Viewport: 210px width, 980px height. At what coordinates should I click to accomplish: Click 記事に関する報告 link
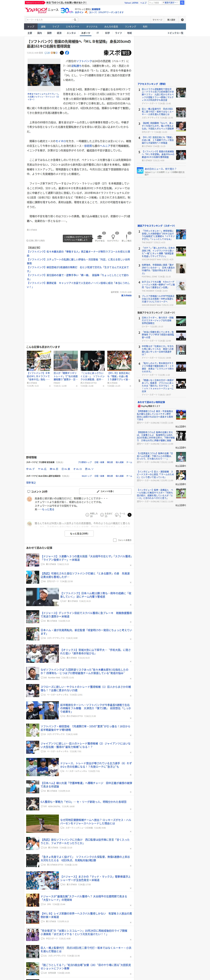coord(36,240)
